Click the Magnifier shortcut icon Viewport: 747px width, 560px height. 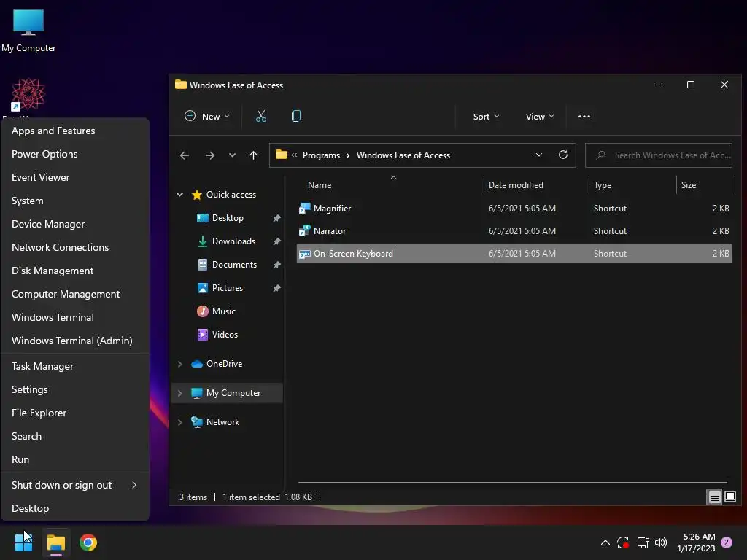[304, 209]
